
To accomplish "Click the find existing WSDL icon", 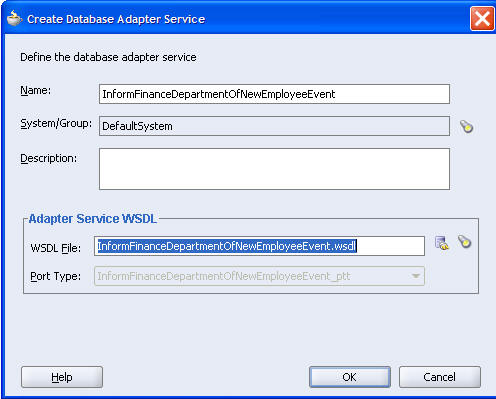I will pos(442,243).
